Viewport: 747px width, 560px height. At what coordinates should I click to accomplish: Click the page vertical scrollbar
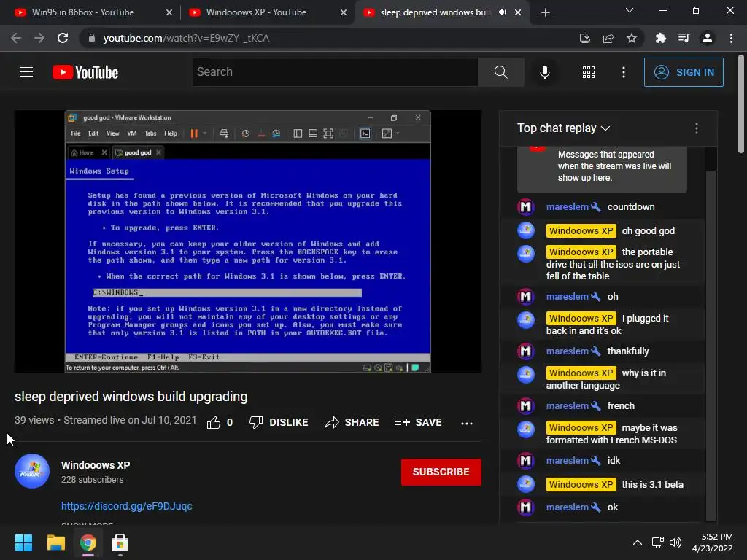click(x=741, y=104)
